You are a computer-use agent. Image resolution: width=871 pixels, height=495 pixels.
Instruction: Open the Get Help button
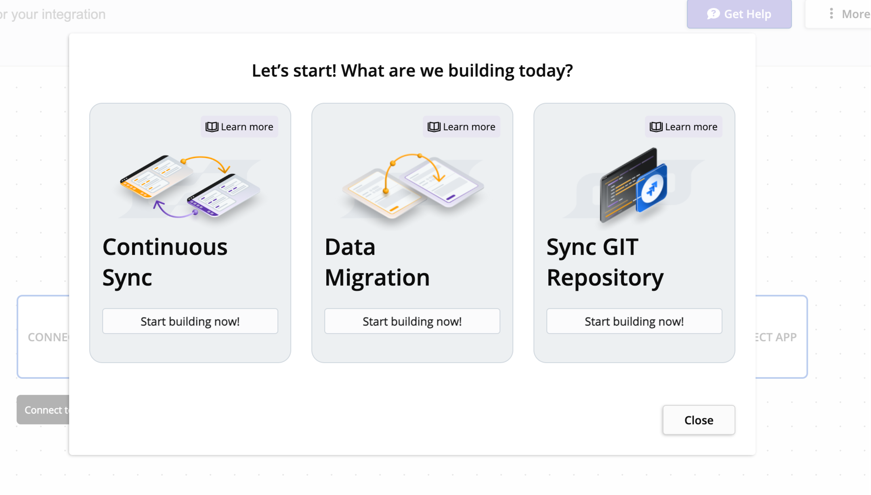coord(739,14)
